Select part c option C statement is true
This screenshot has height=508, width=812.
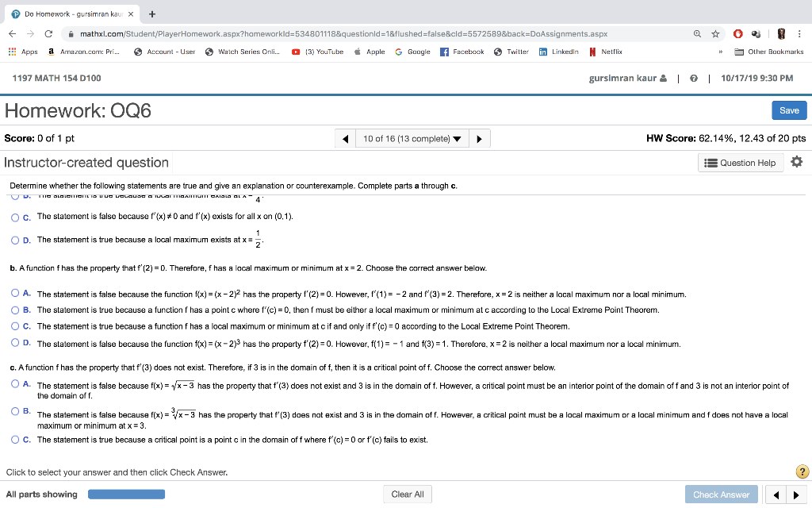pyautogui.click(x=15, y=440)
